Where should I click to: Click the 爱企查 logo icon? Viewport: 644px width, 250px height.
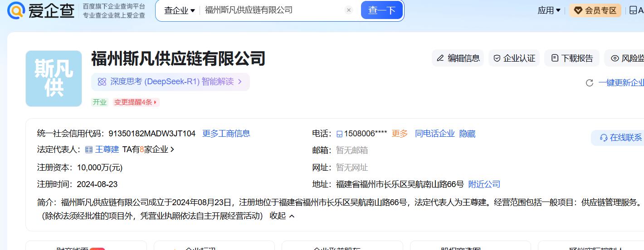pos(16,10)
